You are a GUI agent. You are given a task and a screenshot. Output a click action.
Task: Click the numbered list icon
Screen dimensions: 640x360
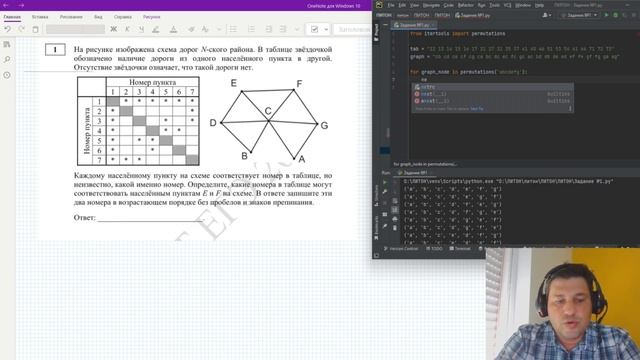tap(251, 29)
